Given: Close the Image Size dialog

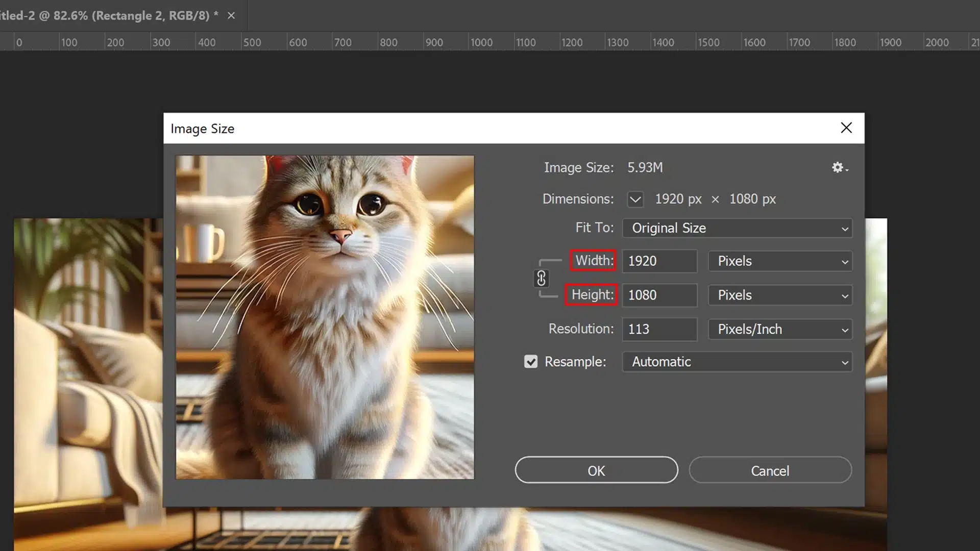Looking at the screenshot, I should pyautogui.click(x=846, y=128).
